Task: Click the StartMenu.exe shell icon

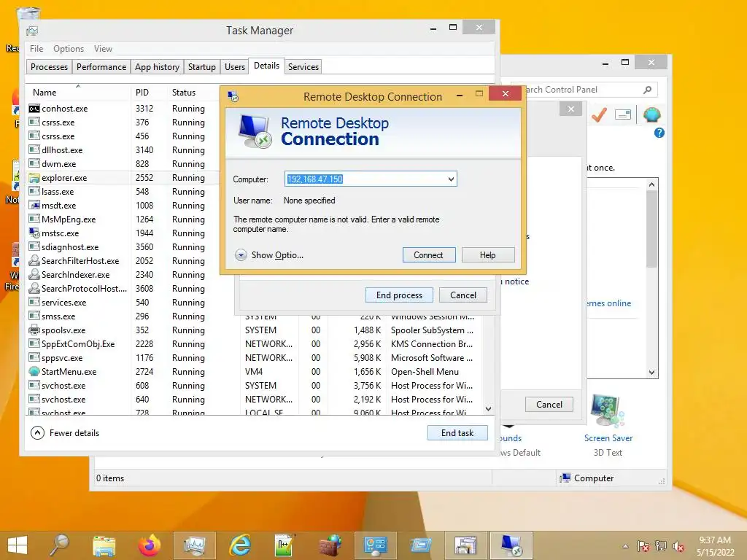Action: [x=34, y=371]
